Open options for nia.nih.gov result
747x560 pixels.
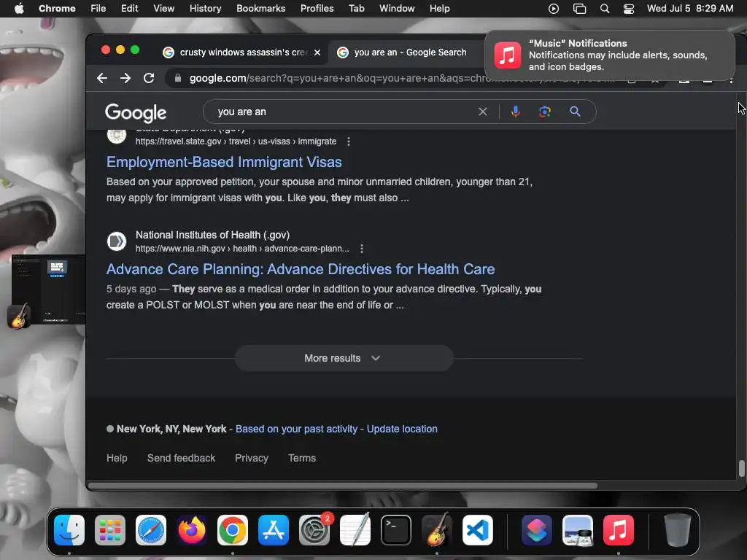(362, 249)
